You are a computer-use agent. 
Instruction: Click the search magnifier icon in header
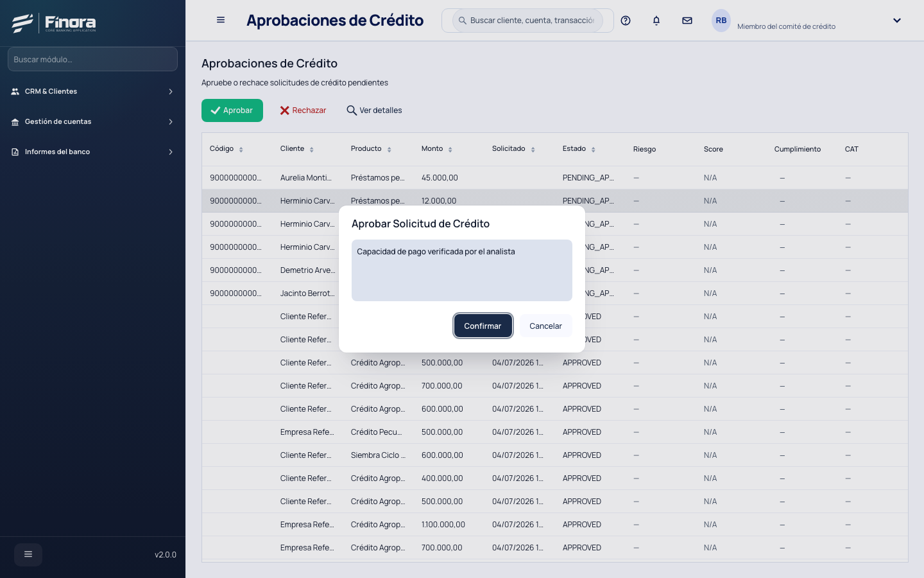pos(462,21)
